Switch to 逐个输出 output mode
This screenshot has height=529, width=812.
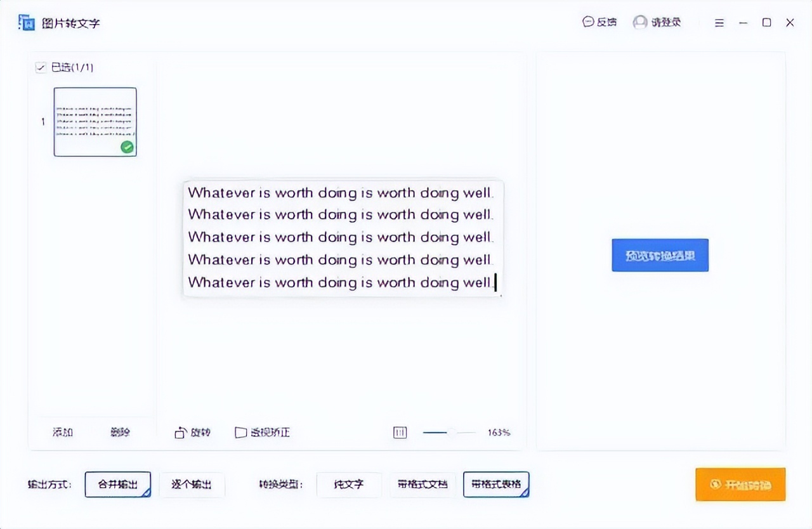tap(192, 484)
